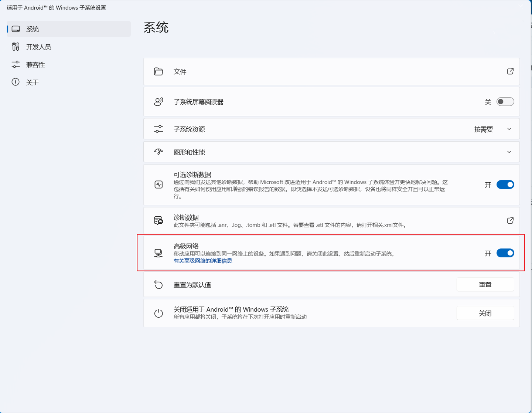Expand the 图形和性能 section
532x413 pixels.
pos(509,152)
